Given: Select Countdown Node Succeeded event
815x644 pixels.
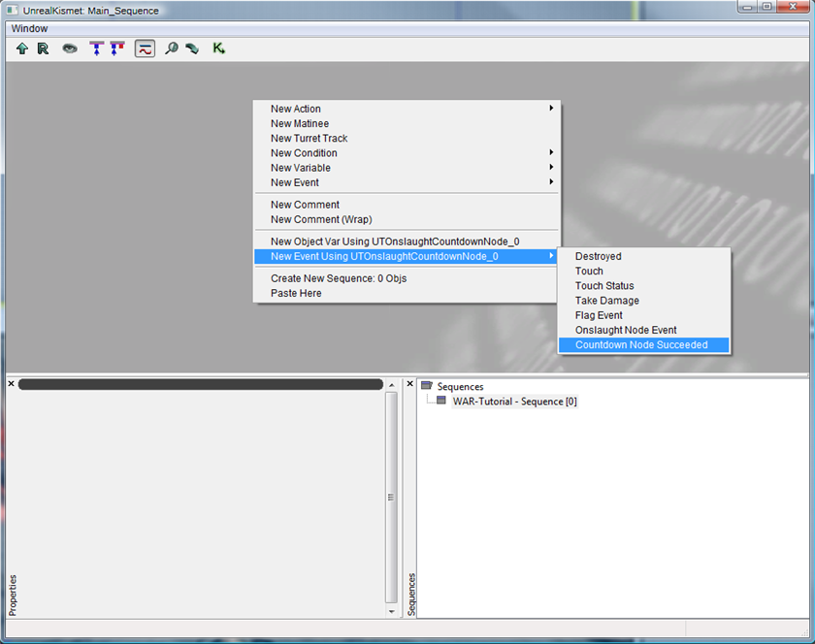Looking at the screenshot, I should 644,345.
